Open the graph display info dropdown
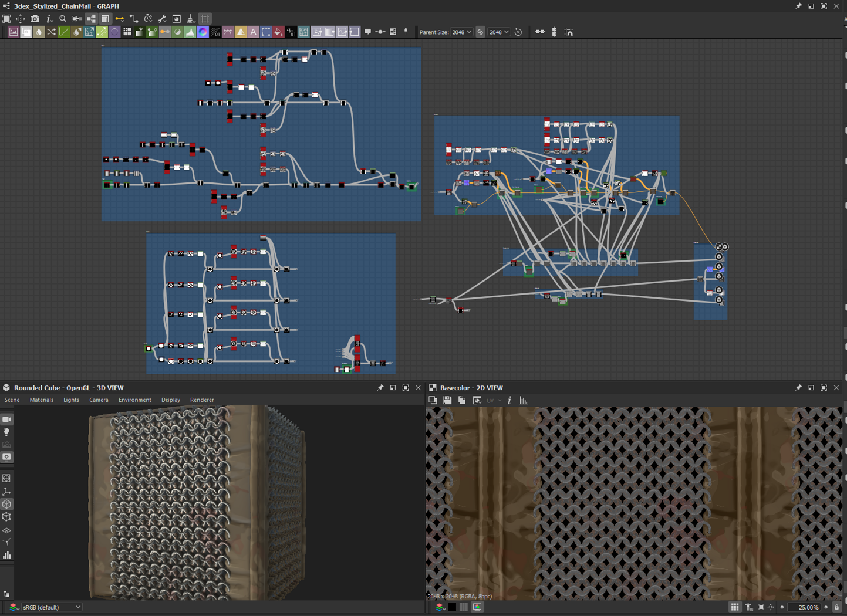 coord(49,19)
